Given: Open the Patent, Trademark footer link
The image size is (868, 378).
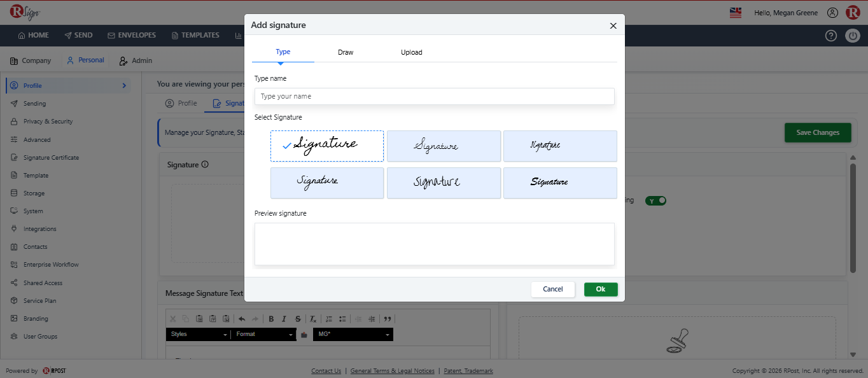Looking at the screenshot, I should point(468,371).
